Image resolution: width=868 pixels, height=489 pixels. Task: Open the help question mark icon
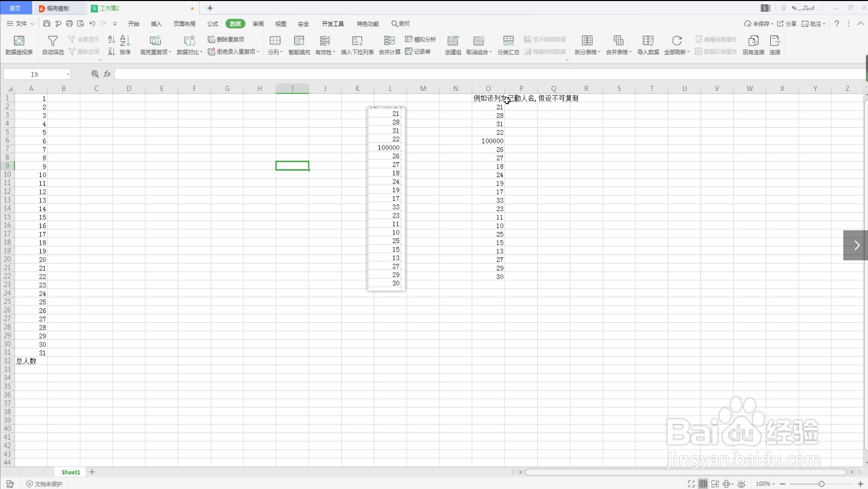pyautogui.click(x=837, y=24)
